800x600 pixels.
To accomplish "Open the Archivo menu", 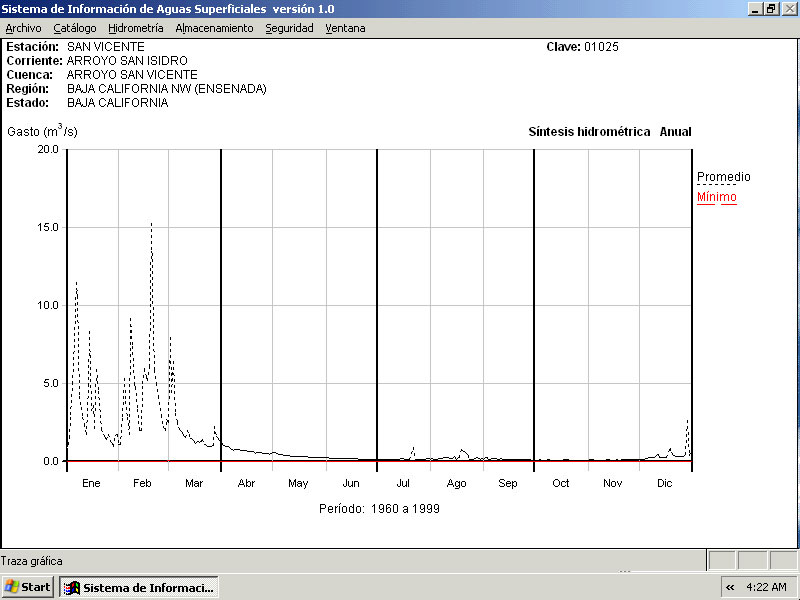I will pos(23,28).
